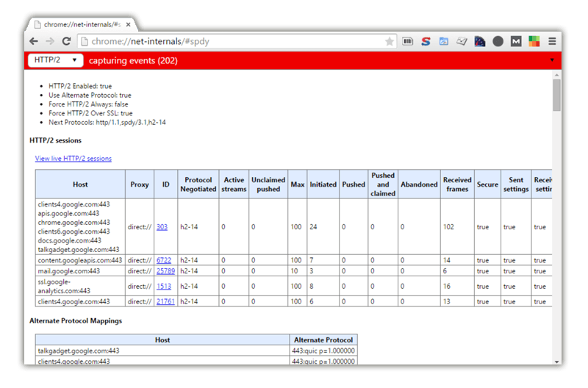This screenshot has width=588, height=388.
Task: Expand the capture status bar arrow
Action: click(552, 60)
